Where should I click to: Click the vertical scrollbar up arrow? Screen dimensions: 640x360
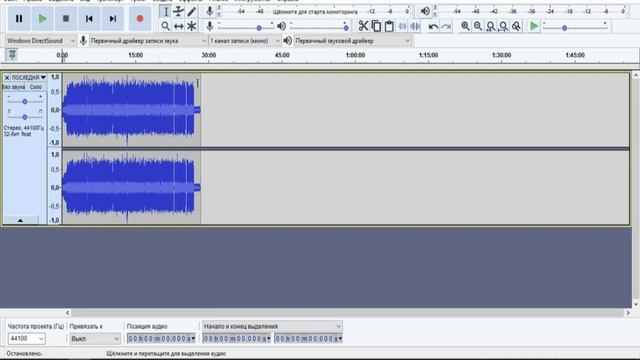pyautogui.click(x=636, y=75)
